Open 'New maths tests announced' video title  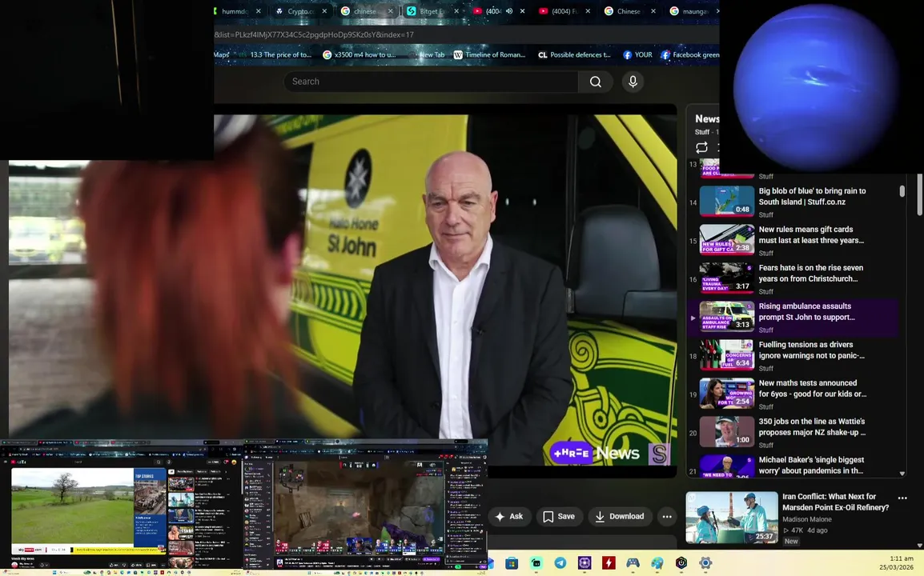(813, 389)
